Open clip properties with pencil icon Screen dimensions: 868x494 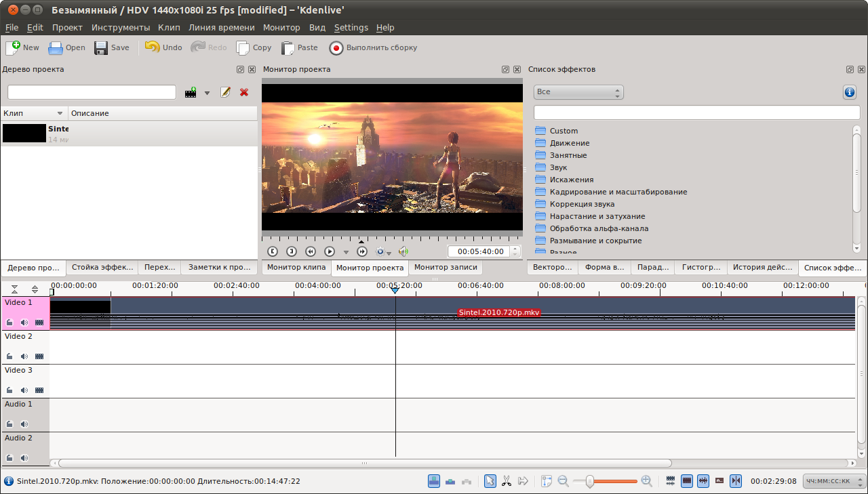click(x=226, y=92)
